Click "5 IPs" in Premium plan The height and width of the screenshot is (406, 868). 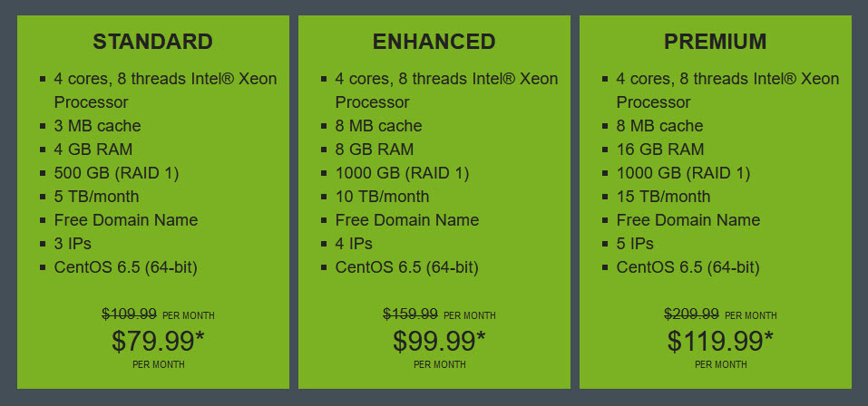[635, 244]
